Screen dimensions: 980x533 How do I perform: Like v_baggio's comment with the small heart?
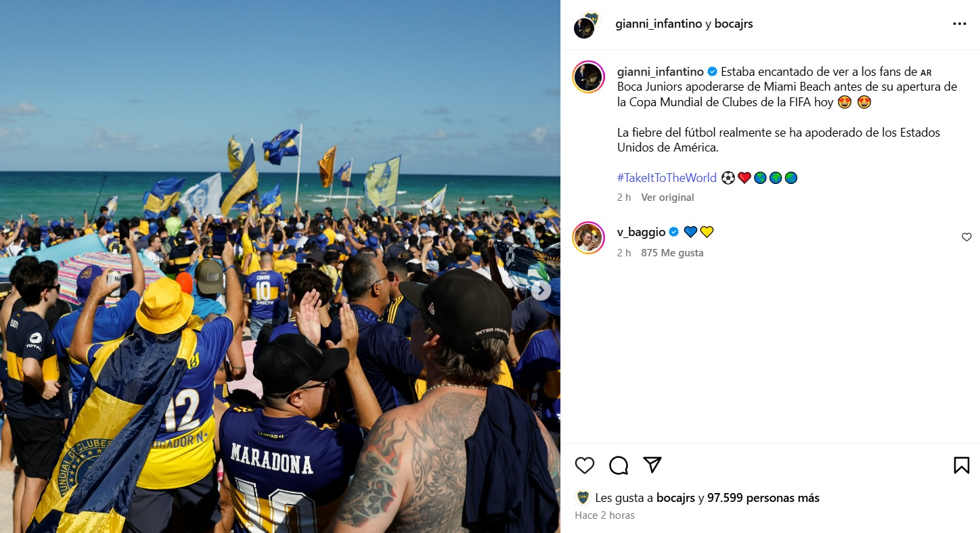click(966, 237)
